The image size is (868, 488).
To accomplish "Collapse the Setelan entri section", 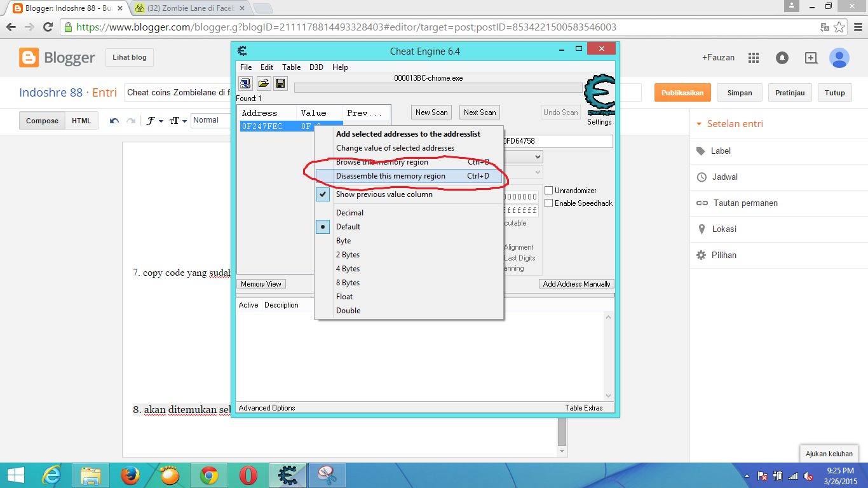I will coord(730,124).
